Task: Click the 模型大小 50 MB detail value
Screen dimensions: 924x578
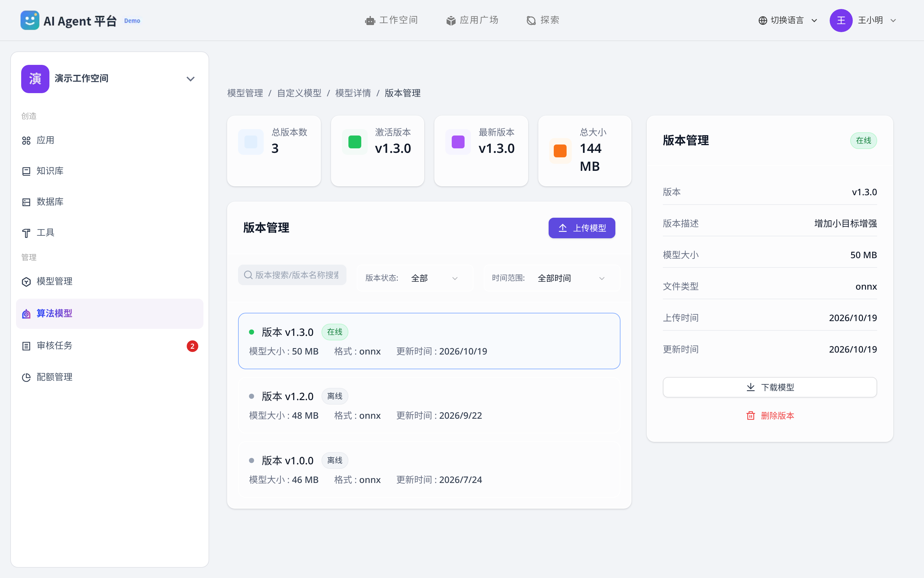Action: pyautogui.click(x=863, y=255)
